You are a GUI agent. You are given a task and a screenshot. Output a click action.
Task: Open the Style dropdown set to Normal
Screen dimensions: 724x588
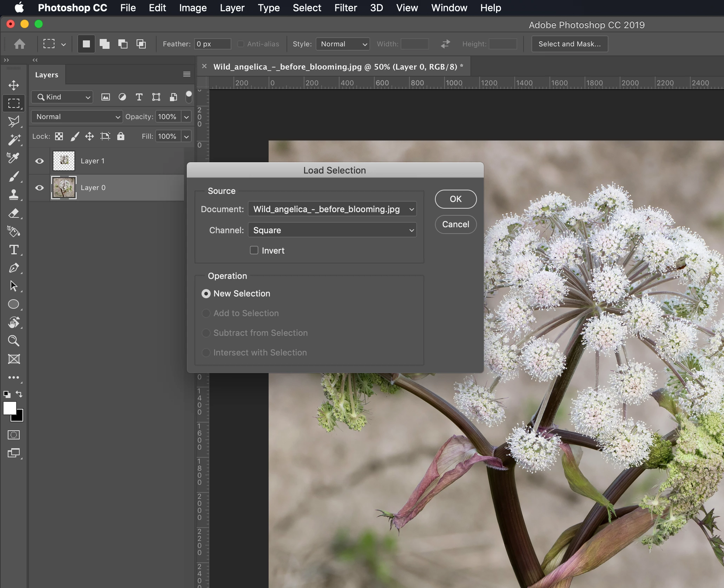(343, 44)
